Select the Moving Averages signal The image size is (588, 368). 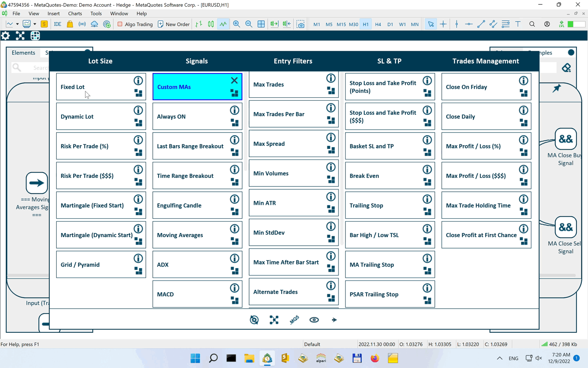pos(197,235)
